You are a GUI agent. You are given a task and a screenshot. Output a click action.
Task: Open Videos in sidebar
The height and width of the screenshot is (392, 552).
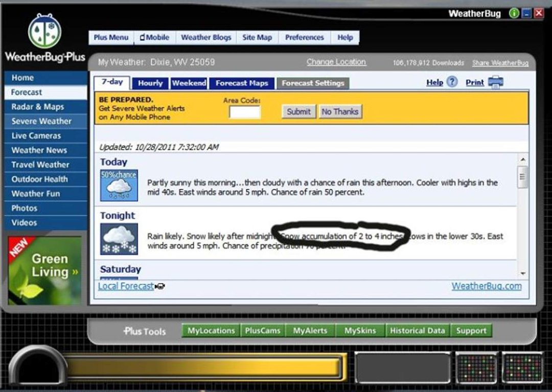tap(46, 222)
